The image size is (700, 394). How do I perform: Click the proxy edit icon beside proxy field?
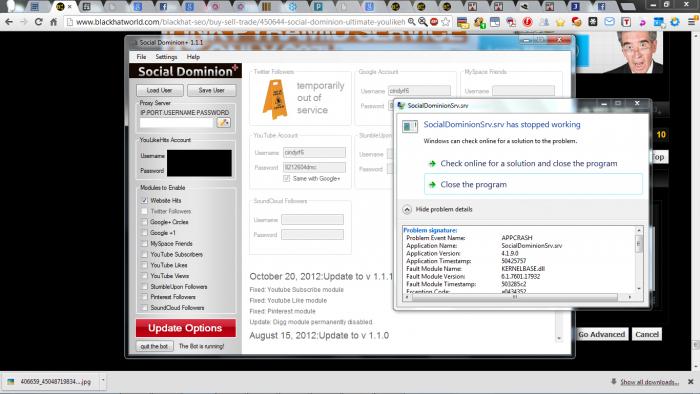pyautogui.click(x=223, y=122)
